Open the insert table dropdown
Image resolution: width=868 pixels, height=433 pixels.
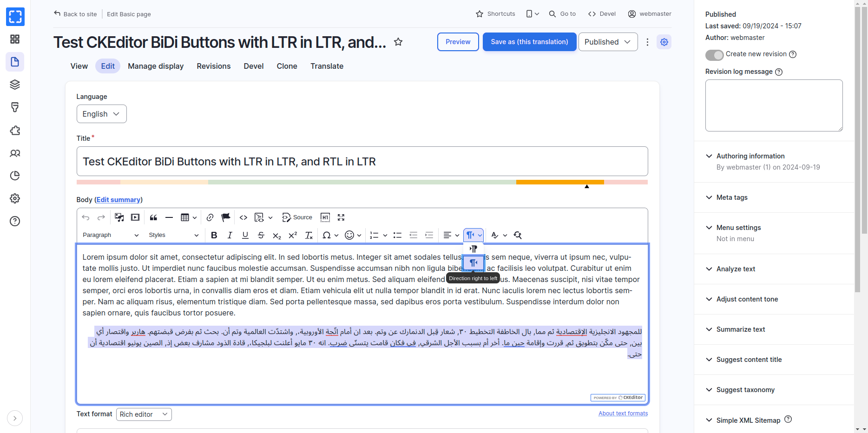tap(189, 217)
